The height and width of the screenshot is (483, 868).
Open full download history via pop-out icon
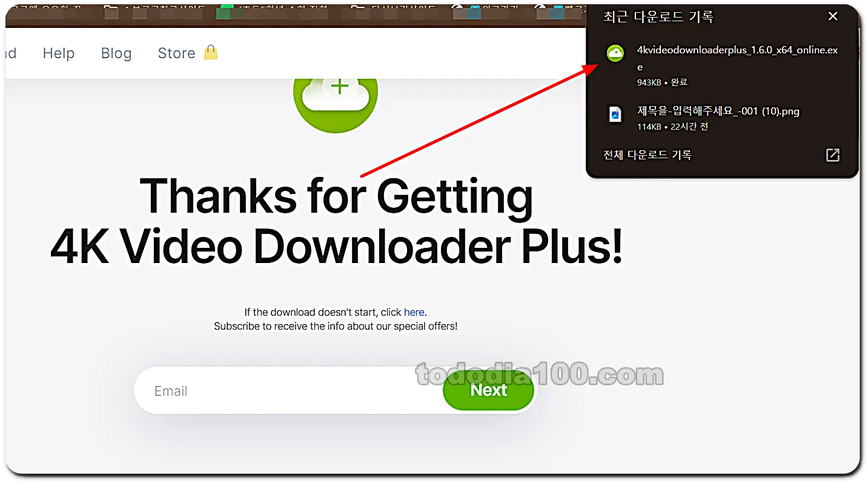(832, 155)
